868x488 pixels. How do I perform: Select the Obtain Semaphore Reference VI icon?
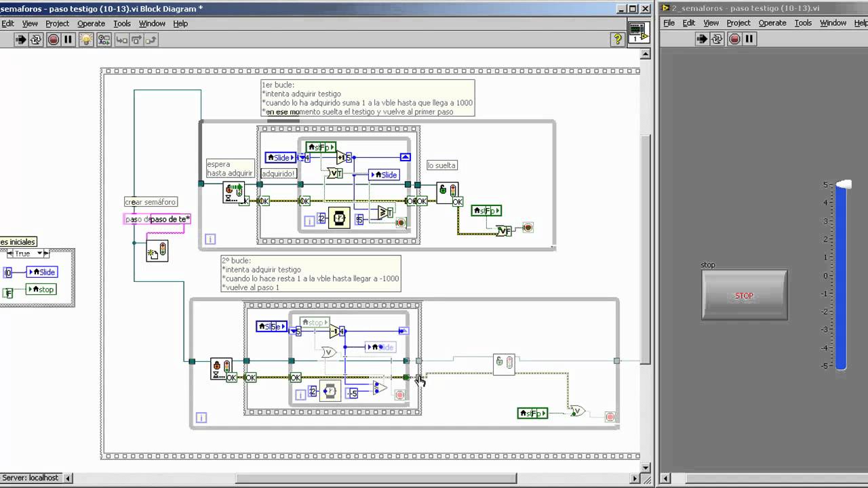(157, 251)
